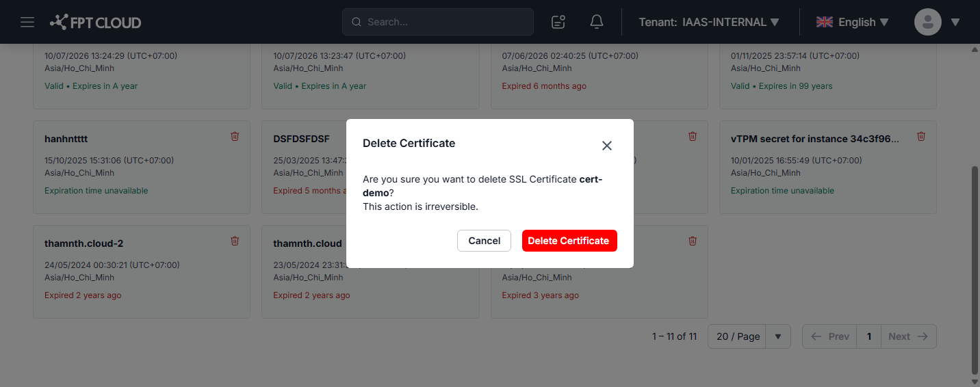The width and height of the screenshot is (980, 387).
Task: Click trash icon on Expired 3 years ago card
Action: (x=693, y=241)
